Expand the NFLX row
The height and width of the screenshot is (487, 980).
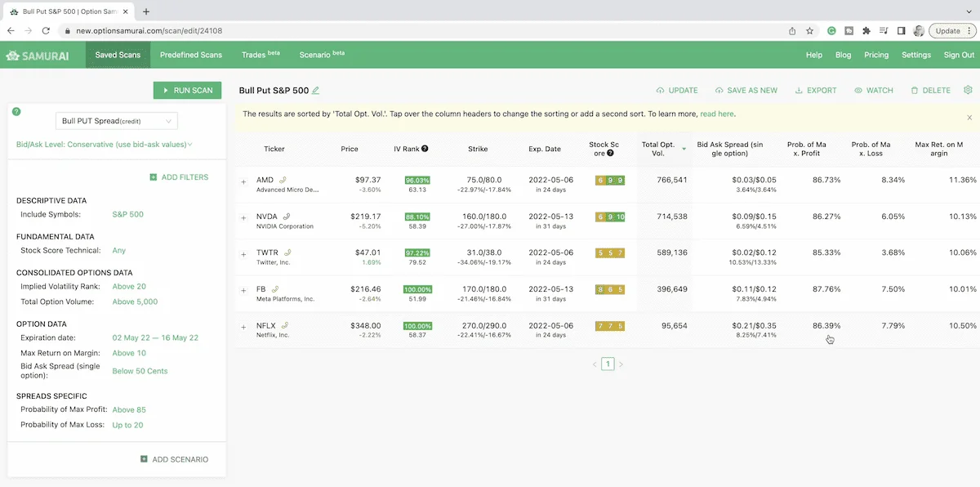pyautogui.click(x=243, y=327)
